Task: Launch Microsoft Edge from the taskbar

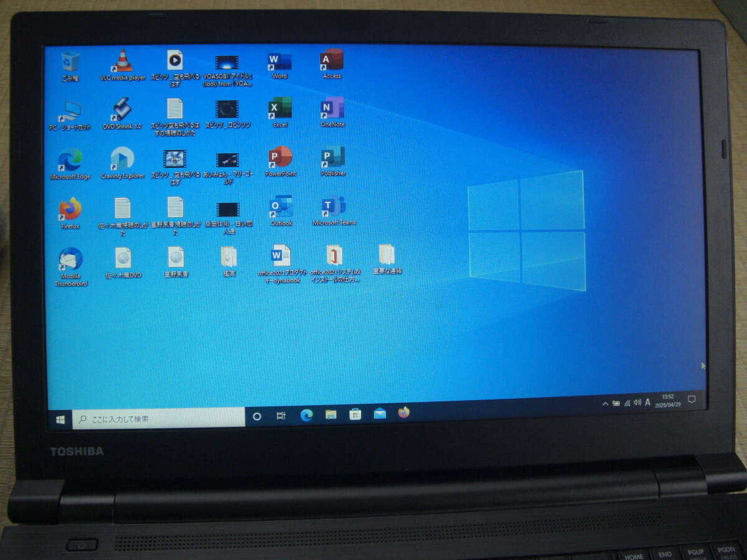Action: click(306, 415)
